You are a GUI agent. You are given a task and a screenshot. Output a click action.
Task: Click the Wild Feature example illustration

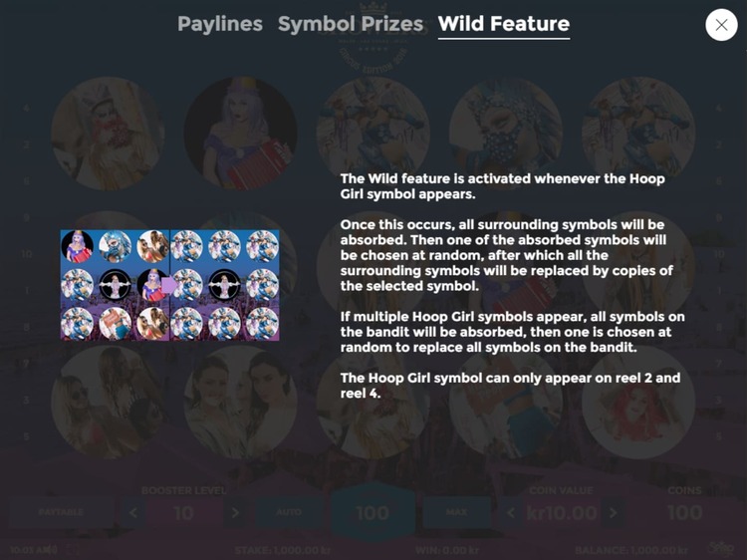click(169, 285)
